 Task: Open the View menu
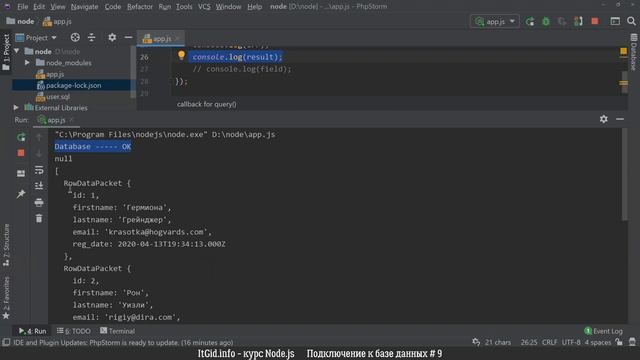pyautogui.click(x=58, y=7)
